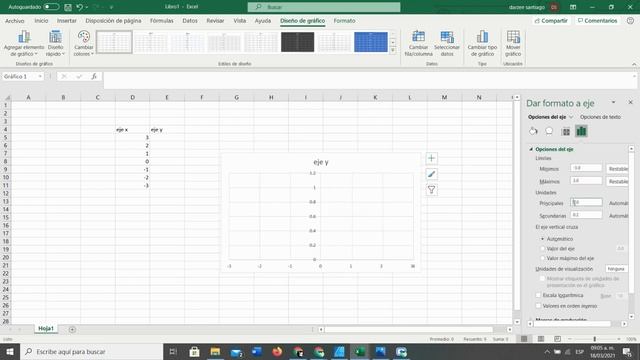Click Cambiar tipo de gráfico
The height and width of the screenshot is (360, 640).
coord(482,43)
